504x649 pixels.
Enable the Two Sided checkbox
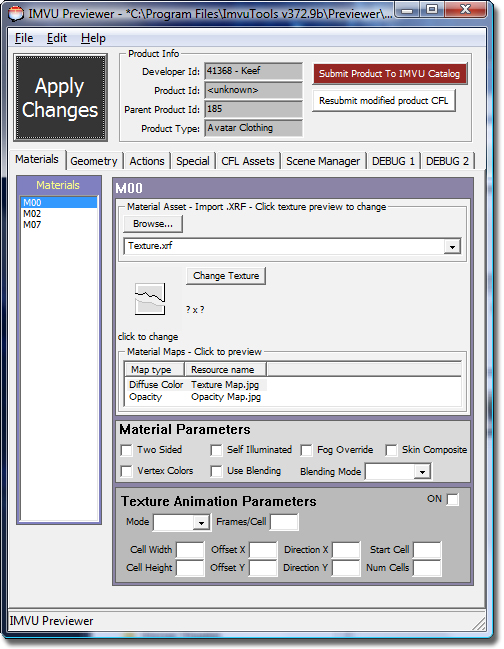click(x=126, y=450)
